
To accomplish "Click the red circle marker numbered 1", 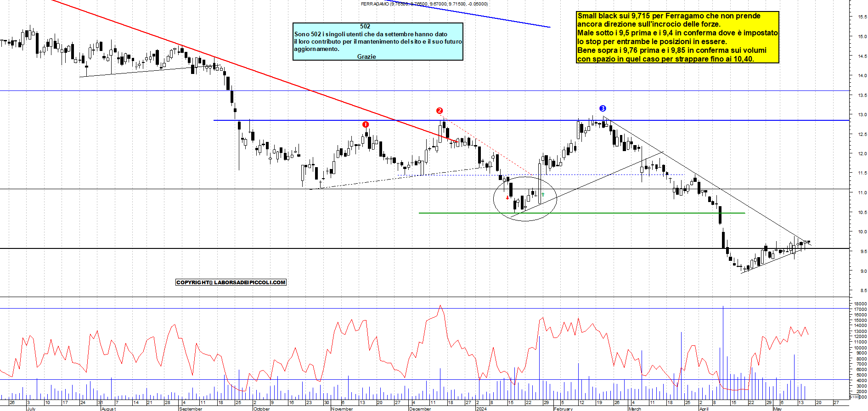I will 366,124.
